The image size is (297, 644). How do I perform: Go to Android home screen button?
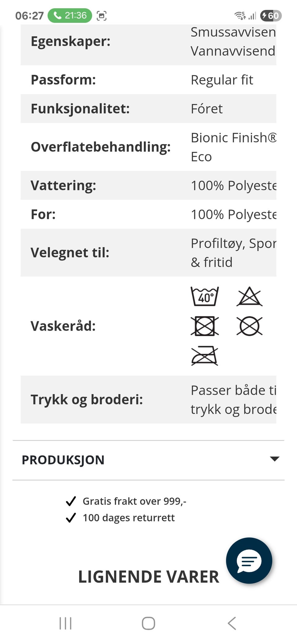pos(148,623)
